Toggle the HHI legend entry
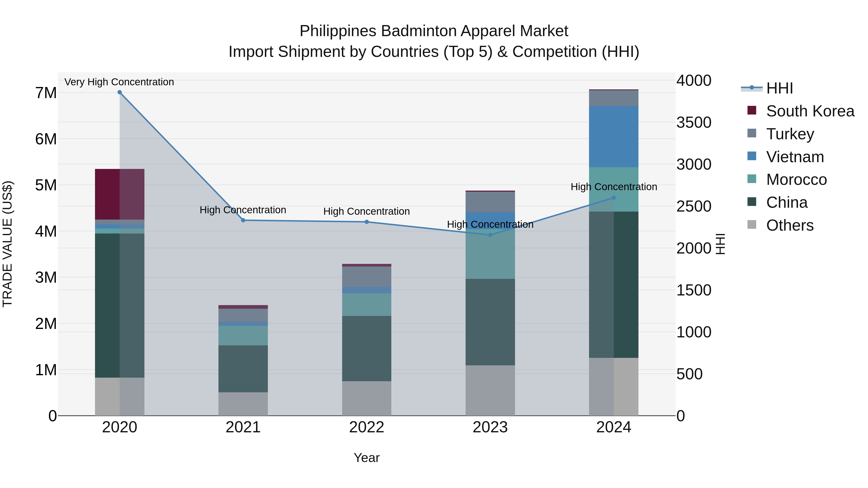Image resolution: width=868 pixels, height=488 pixels. (x=767, y=88)
